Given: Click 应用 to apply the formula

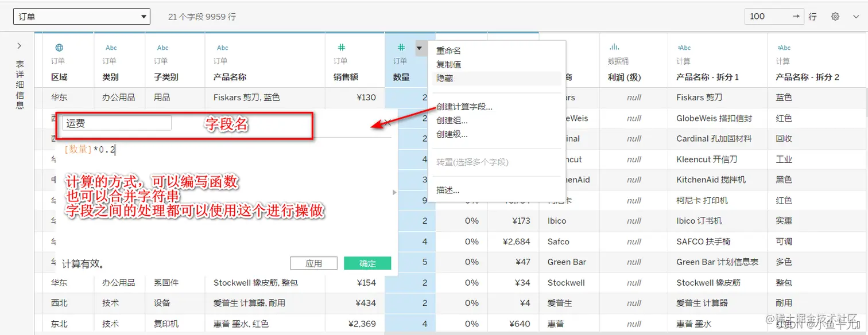Looking at the screenshot, I should pyautogui.click(x=313, y=263).
